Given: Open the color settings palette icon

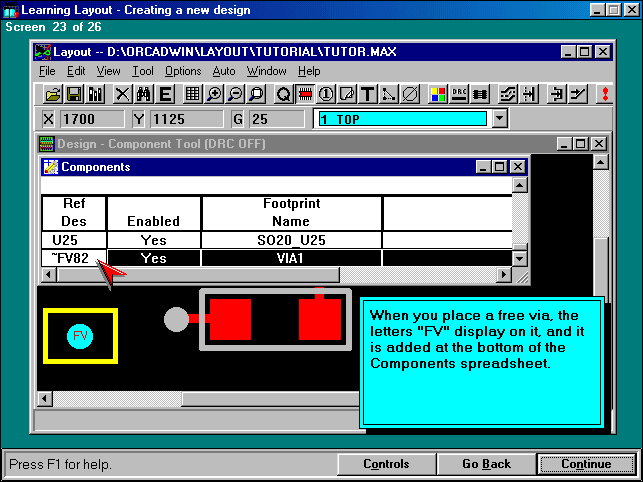Looking at the screenshot, I should coord(438,94).
